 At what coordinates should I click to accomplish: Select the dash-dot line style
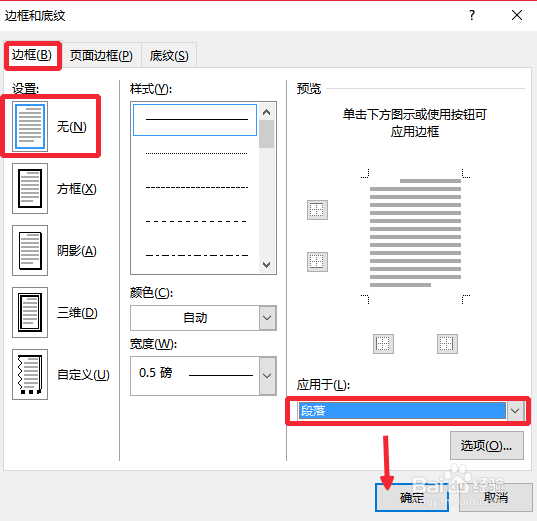(196, 255)
